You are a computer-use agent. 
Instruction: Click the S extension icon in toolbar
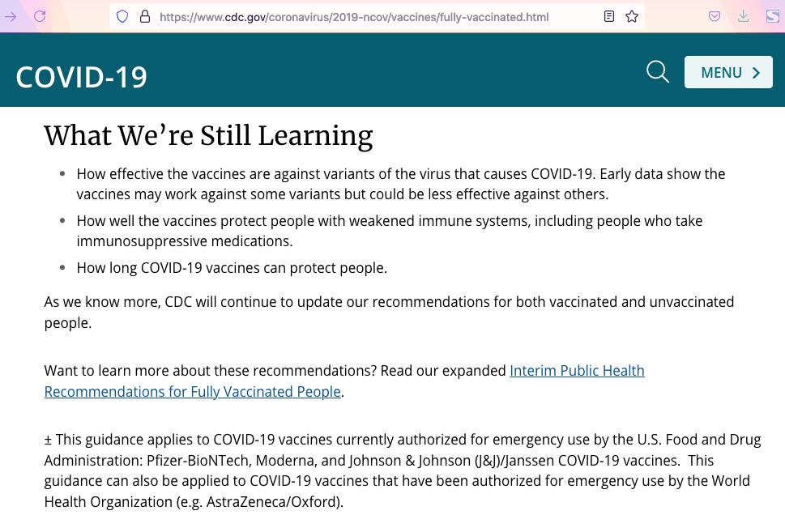[x=773, y=16]
